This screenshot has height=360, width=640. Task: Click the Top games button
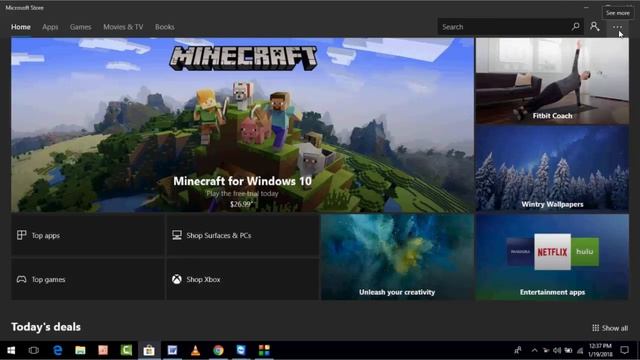pos(88,280)
